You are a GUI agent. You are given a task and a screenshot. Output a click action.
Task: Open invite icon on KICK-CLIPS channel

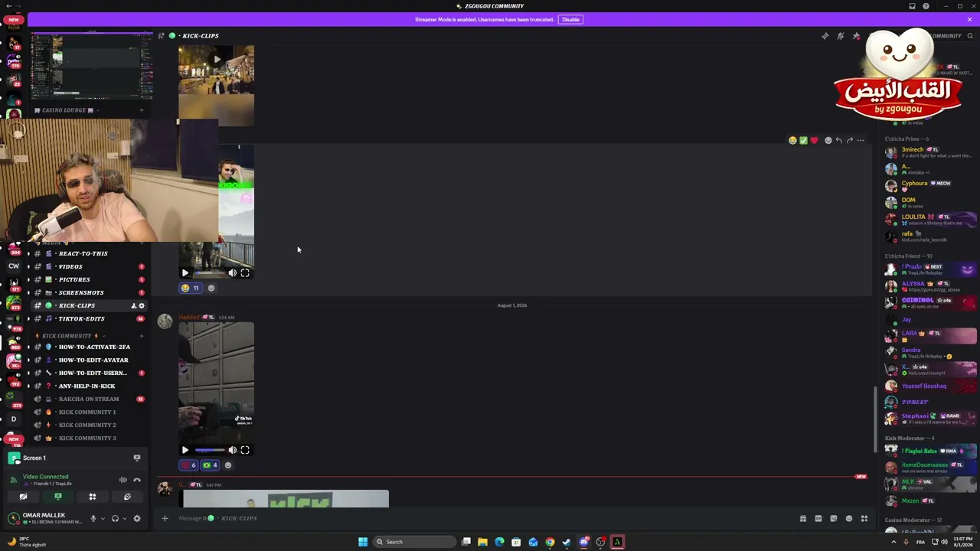133,305
